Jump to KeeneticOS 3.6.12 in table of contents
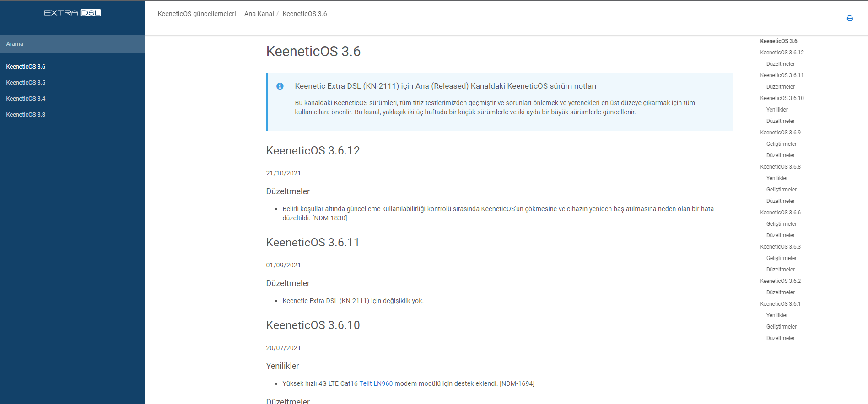 click(x=782, y=53)
